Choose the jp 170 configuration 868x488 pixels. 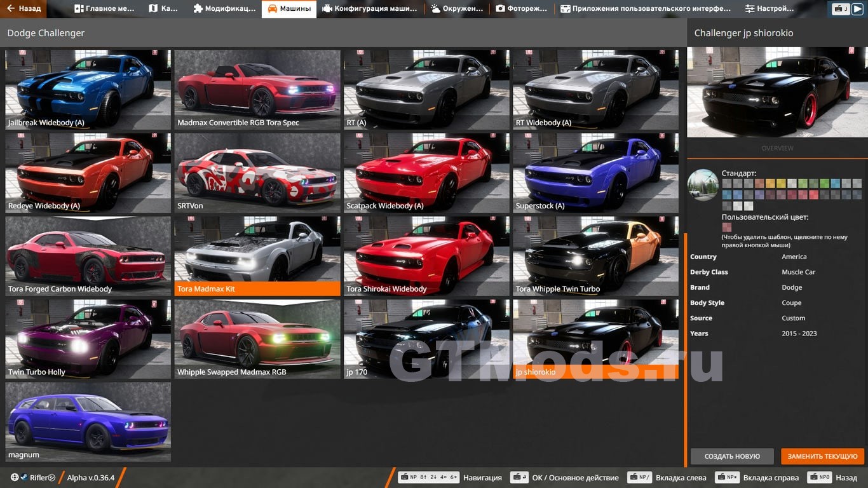(x=426, y=339)
